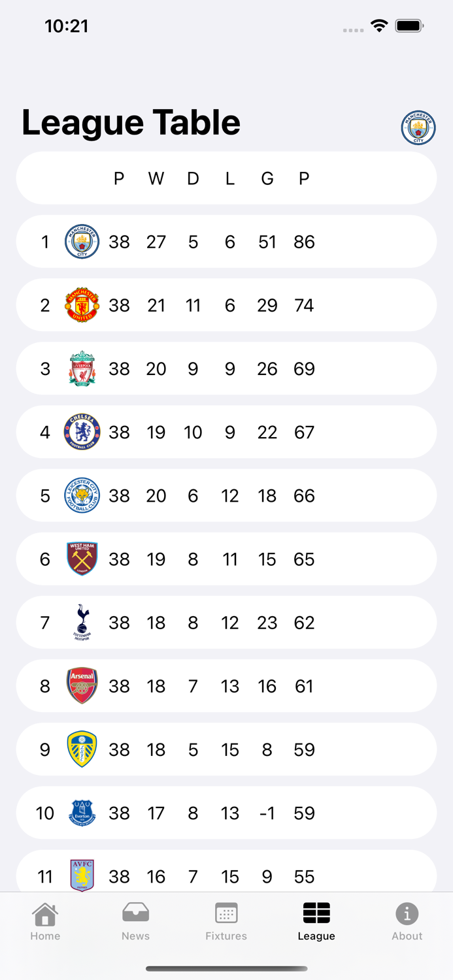Switch to the Fixtures tab
This screenshot has height=980, width=453.
[x=226, y=921]
